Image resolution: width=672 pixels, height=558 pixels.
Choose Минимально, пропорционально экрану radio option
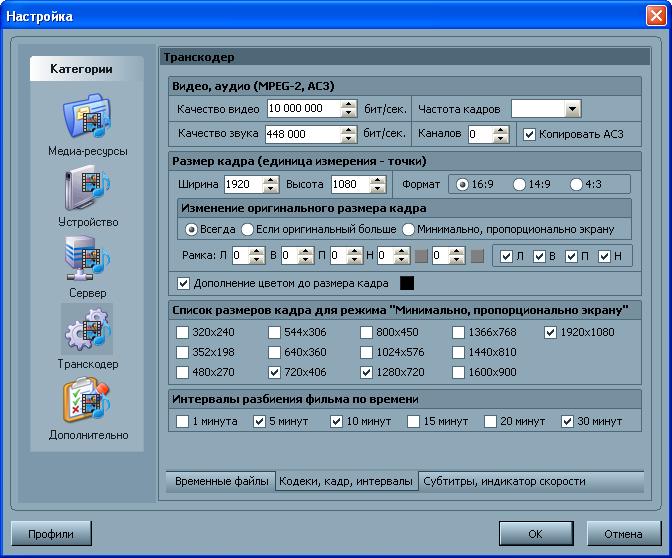pos(409,229)
